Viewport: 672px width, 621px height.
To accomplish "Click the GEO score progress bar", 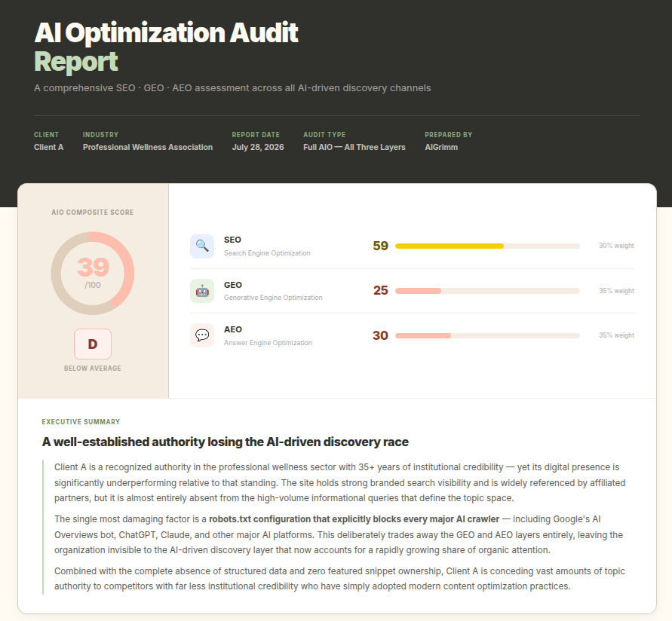I will coord(487,291).
